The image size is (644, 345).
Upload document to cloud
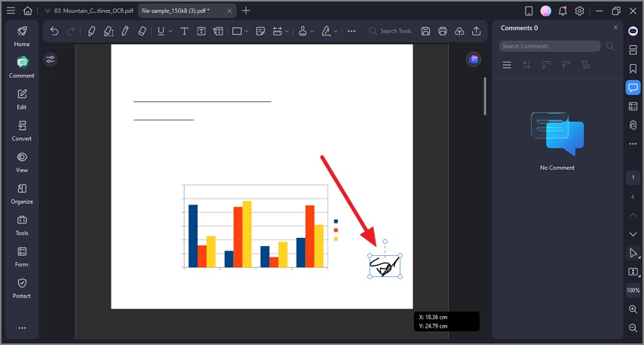point(459,31)
